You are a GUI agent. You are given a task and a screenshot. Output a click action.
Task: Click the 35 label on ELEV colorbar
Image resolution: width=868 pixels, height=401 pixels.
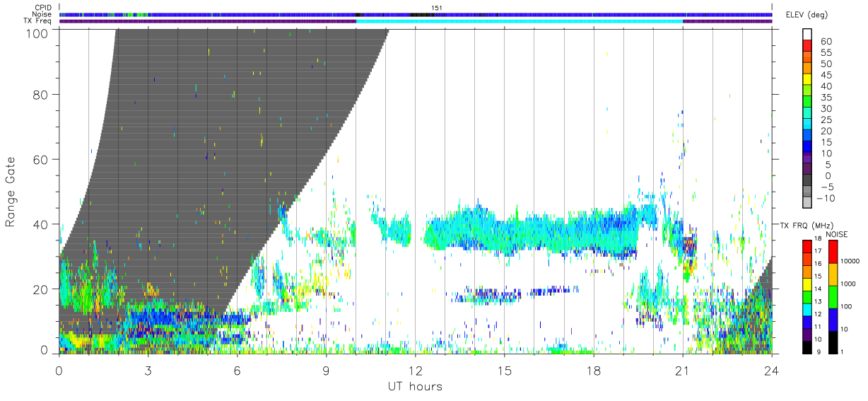[x=826, y=98]
